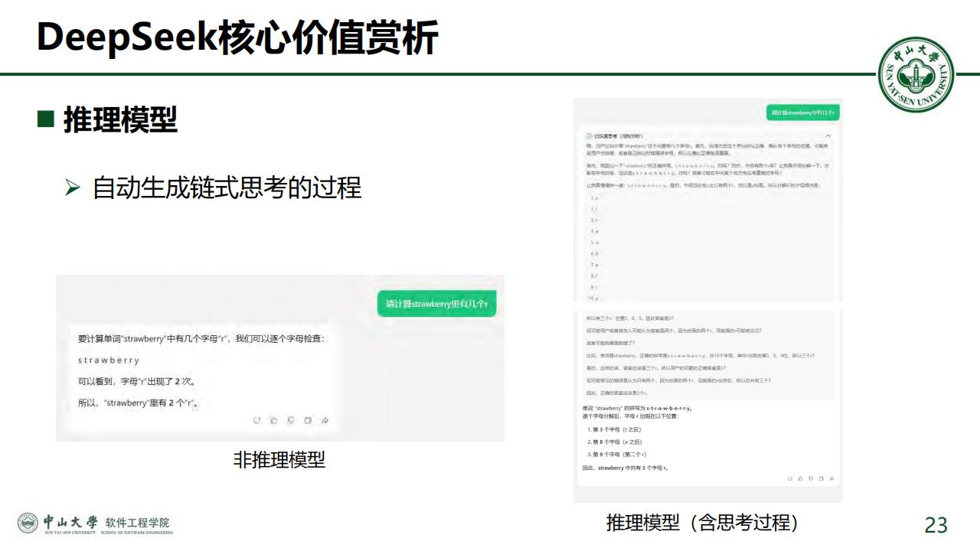Click list item '3. 第 9 个字母（第二个 r）'

[x=618, y=454]
